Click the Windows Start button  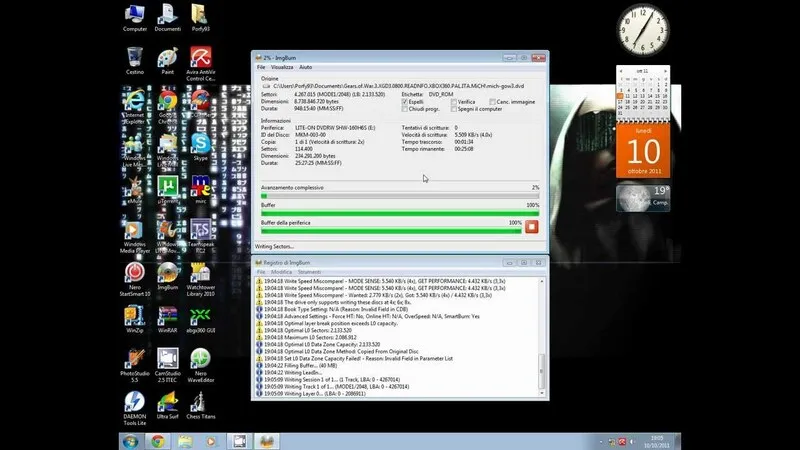130,440
